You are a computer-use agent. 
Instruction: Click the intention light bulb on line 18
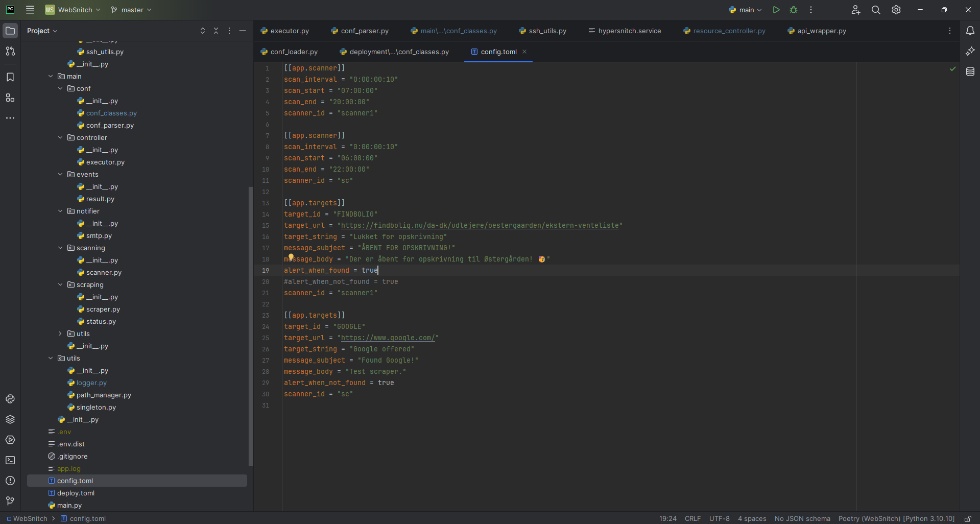(291, 257)
